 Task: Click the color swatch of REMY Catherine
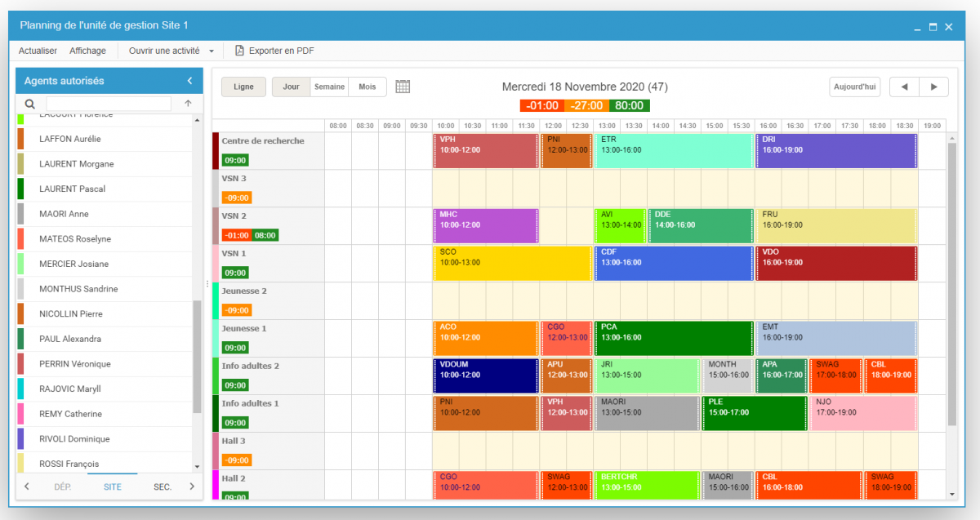(20, 414)
